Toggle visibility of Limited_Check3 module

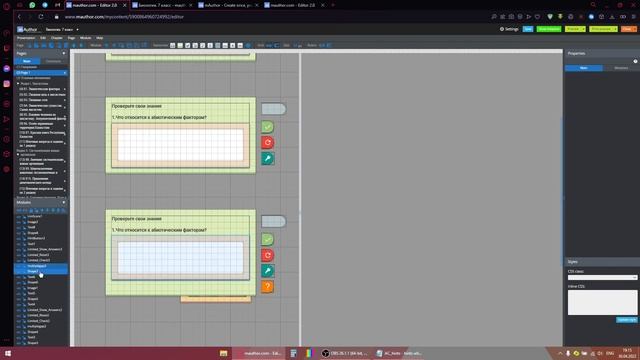click(x=19, y=260)
